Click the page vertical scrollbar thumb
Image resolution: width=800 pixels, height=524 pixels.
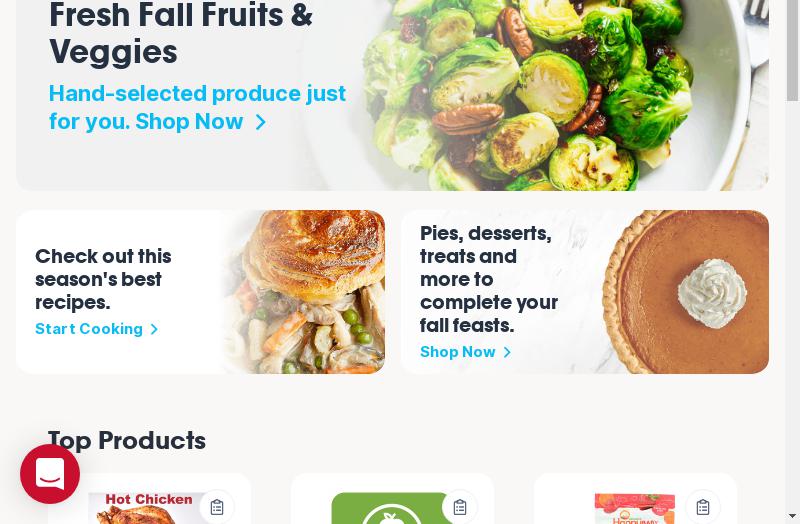pyautogui.click(x=792, y=50)
